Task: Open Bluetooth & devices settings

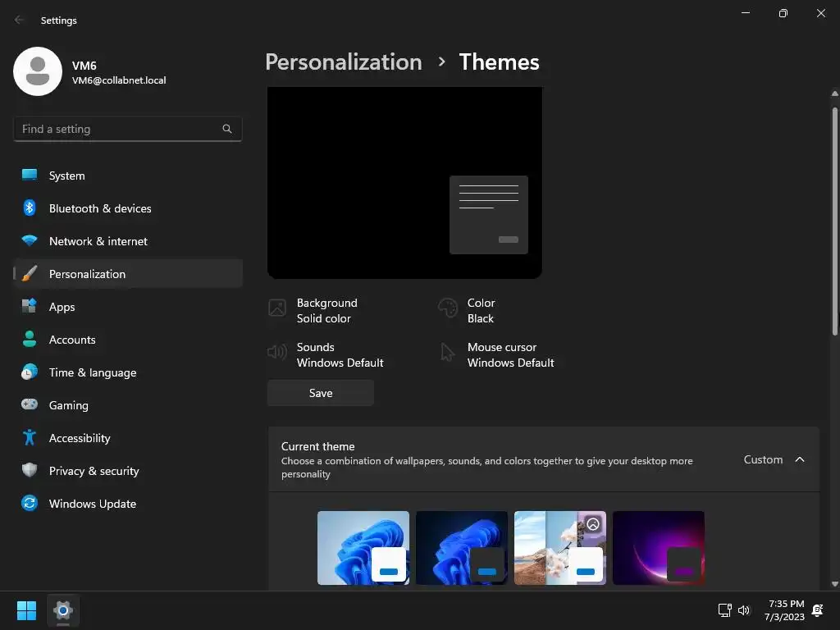Action: pos(128,208)
